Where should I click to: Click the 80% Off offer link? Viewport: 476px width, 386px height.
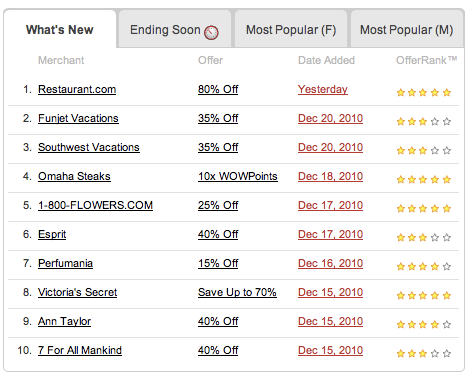pos(218,89)
